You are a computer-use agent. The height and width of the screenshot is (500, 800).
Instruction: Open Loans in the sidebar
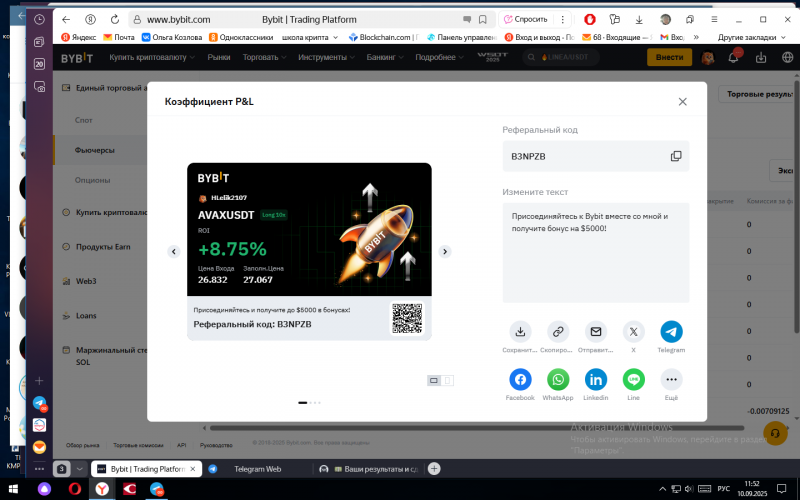point(86,316)
